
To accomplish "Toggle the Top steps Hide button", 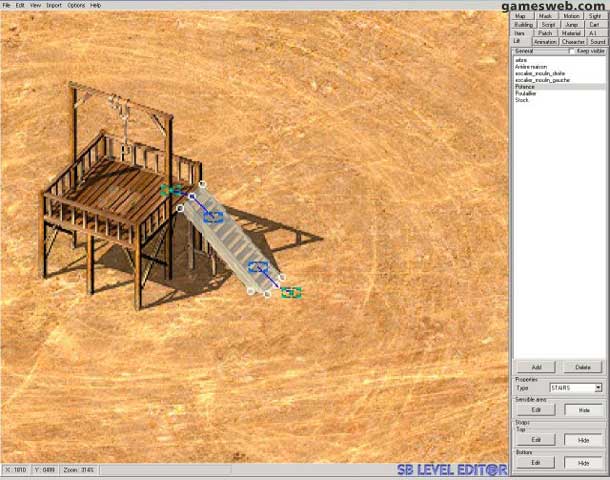I will tap(583, 440).
